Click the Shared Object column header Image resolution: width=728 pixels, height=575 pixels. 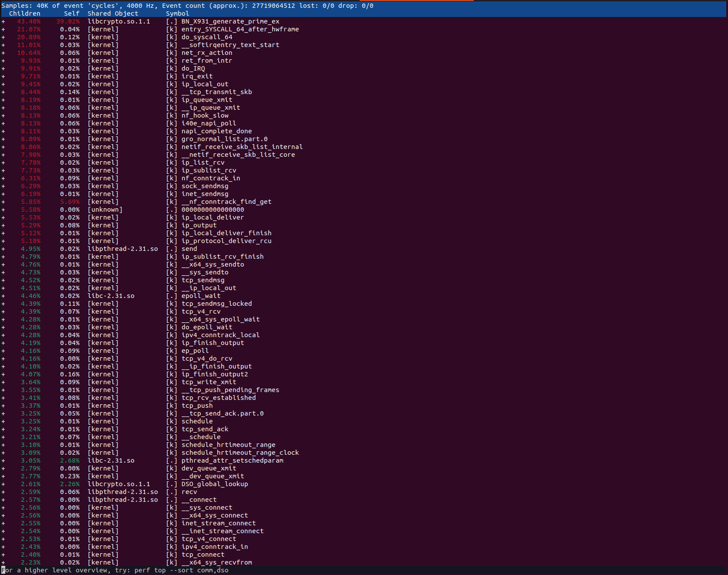tap(112, 13)
